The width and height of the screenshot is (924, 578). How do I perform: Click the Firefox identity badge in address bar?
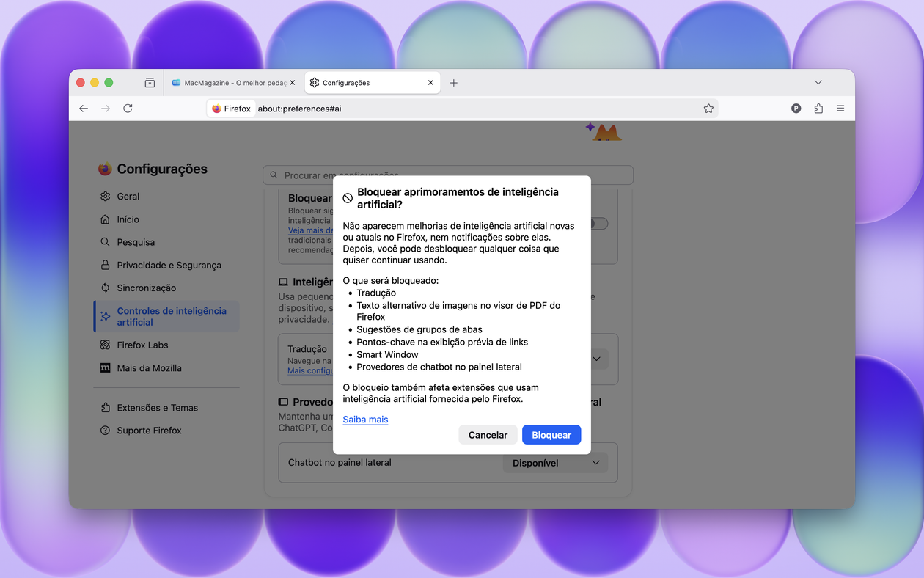click(231, 109)
